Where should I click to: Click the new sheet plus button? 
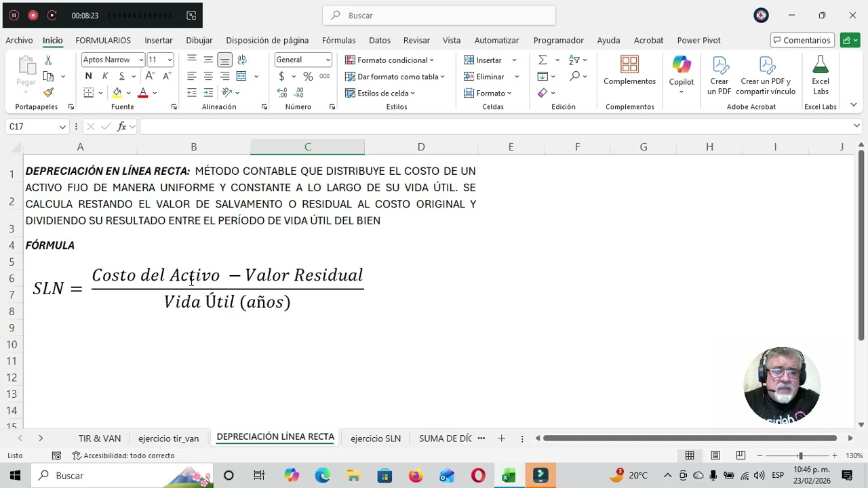[501, 439]
